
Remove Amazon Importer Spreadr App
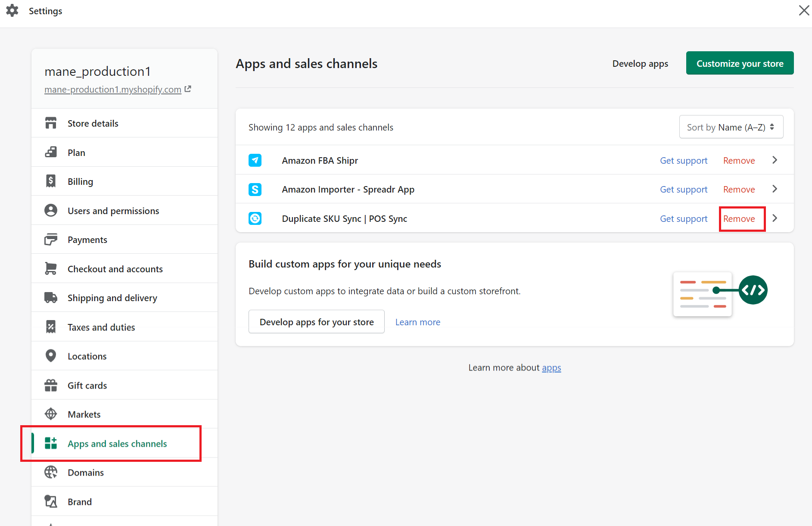coord(739,189)
